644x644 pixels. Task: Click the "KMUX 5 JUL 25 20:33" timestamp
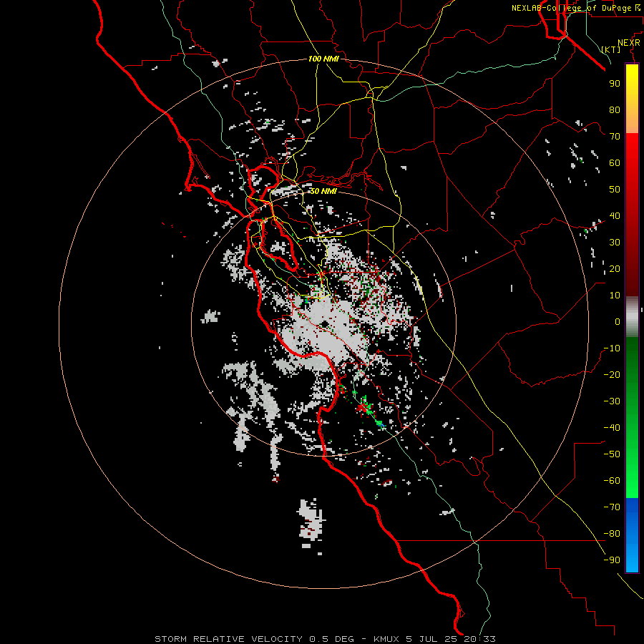click(x=434, y=639)
